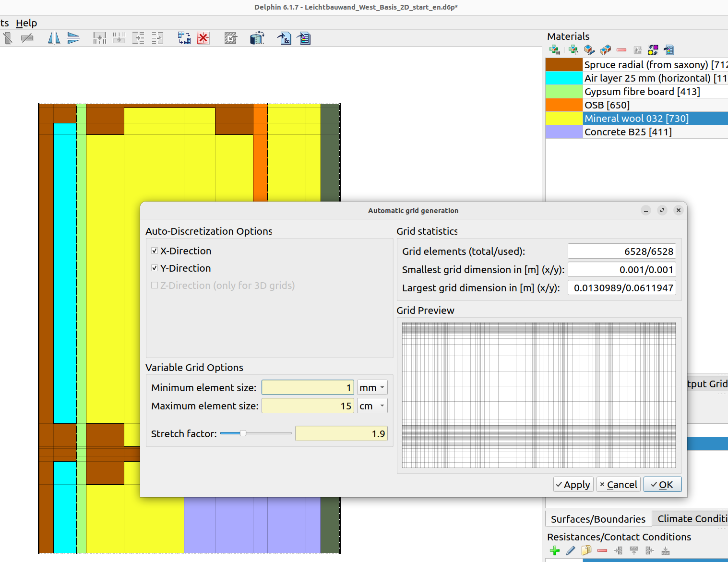Image resolution: width=728 pixels, height=562 pixels.
Task: Toggle the X-Direction checkbox
Action: [155, 251]
